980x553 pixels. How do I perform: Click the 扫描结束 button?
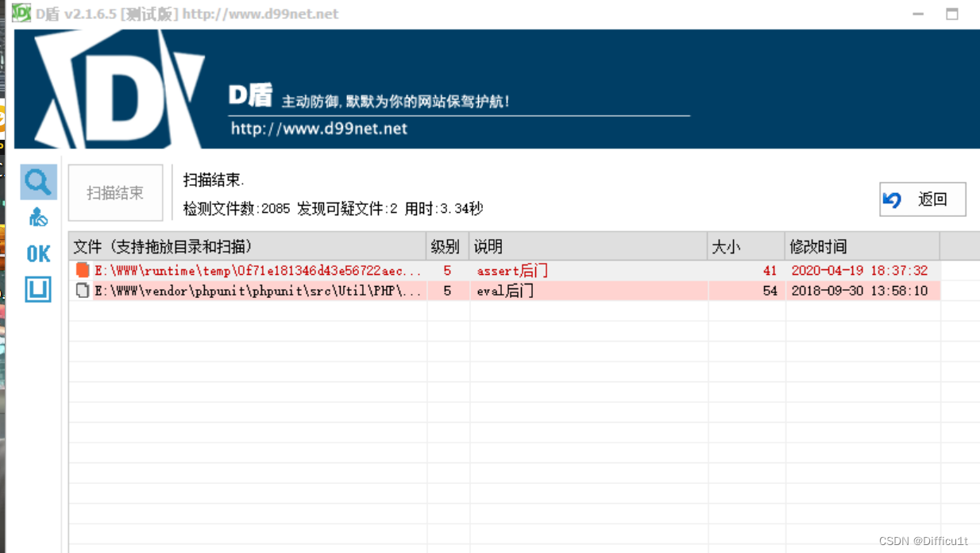pos(115,192)
